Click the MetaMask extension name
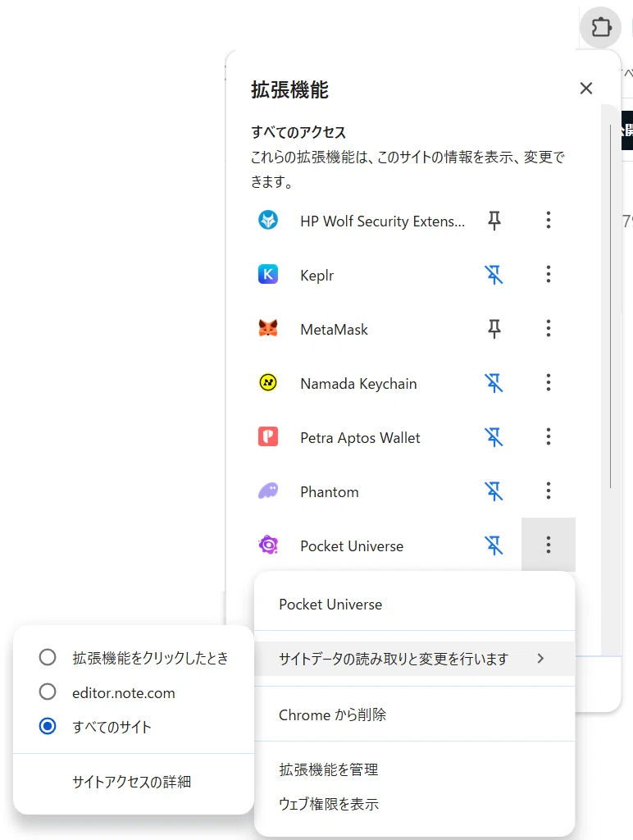This screenshot has height=840, width=633. click(335, 330)
